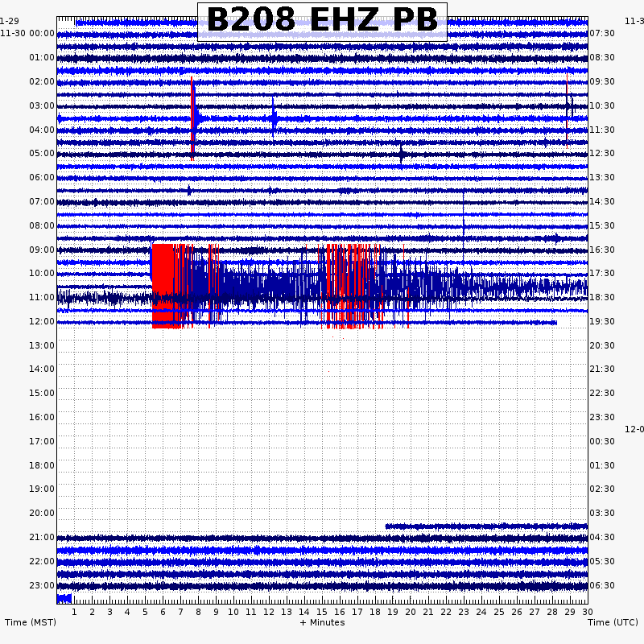Click minute 15 on the bottom axis

pyautogui.click(x=322, y=612)
